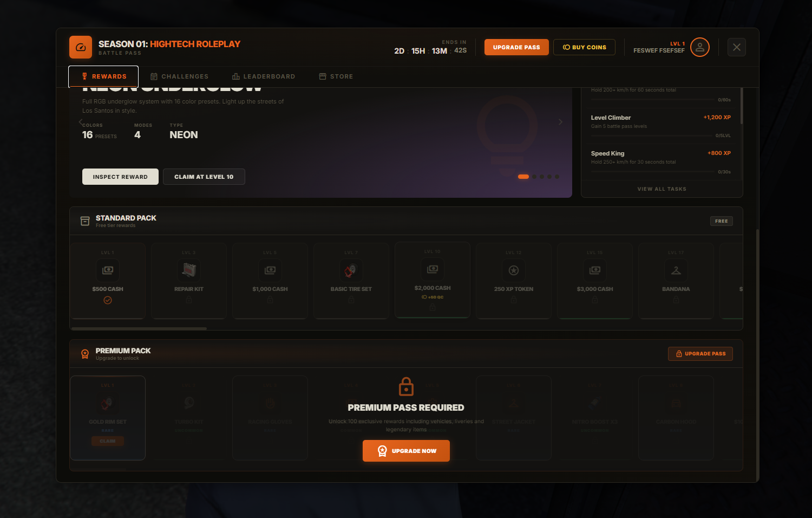Select the Basic Tire Set reward icon
Viewport: 812px width, 518px height.
click(x=351, y=270)
